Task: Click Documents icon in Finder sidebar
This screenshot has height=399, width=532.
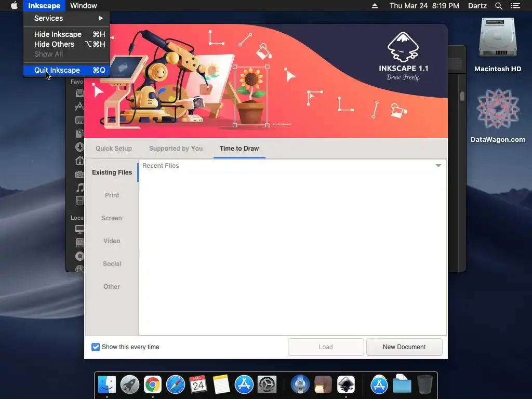Action: [x=79, y=134]
